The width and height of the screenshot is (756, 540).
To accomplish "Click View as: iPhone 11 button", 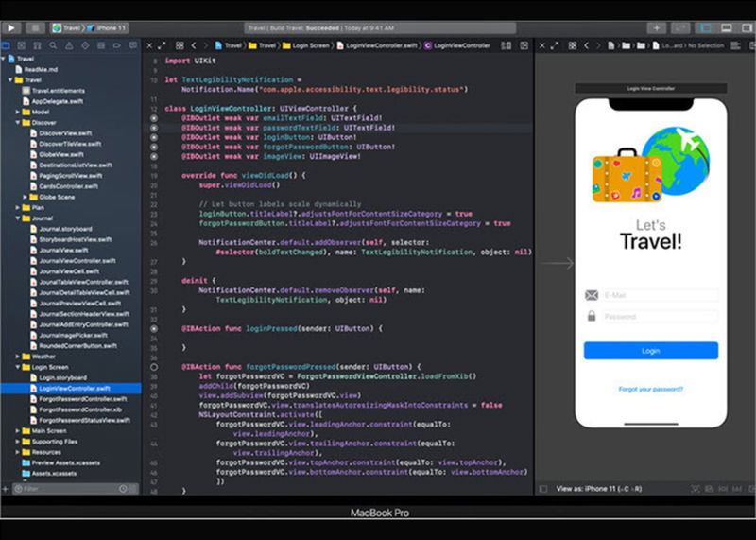I will tap(599, 489).
